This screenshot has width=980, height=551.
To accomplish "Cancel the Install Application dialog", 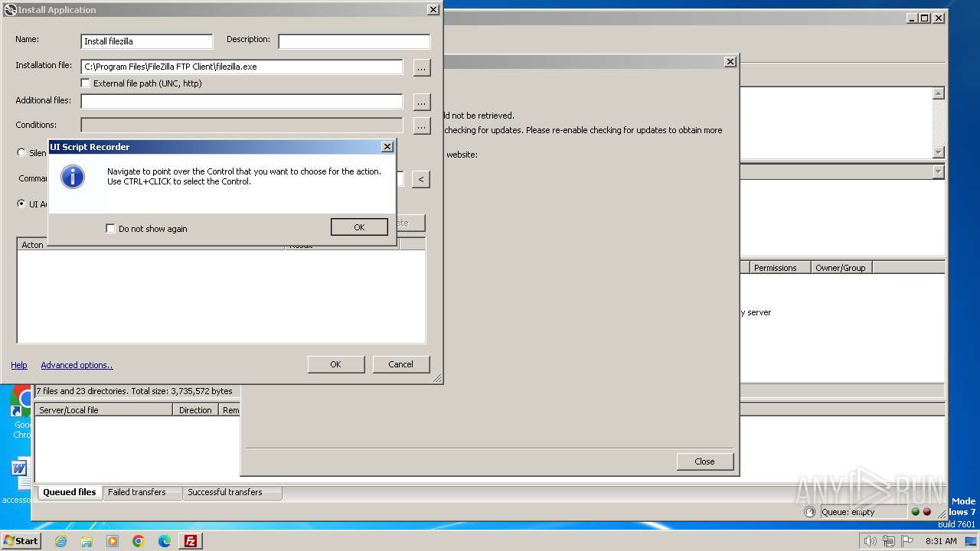I will [x=400, y=364].
